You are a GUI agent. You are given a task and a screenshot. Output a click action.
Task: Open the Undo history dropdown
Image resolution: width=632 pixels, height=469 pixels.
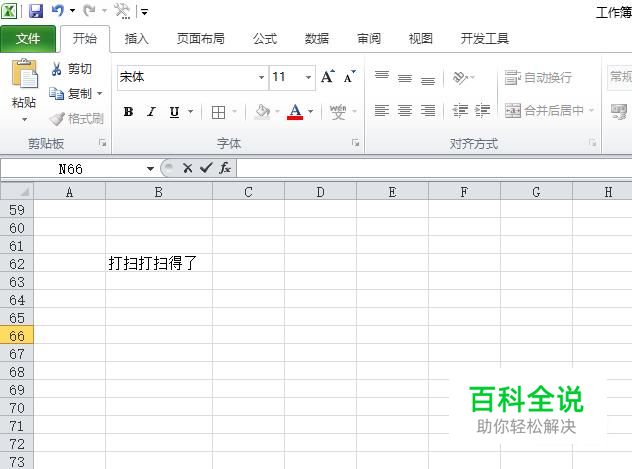72,11
